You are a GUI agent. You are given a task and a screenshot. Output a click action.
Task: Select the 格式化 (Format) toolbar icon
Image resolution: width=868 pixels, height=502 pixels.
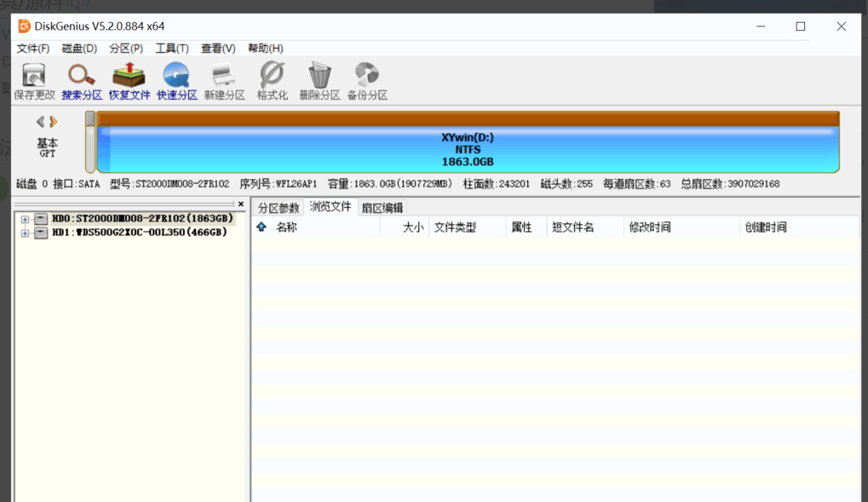(273, 81)
